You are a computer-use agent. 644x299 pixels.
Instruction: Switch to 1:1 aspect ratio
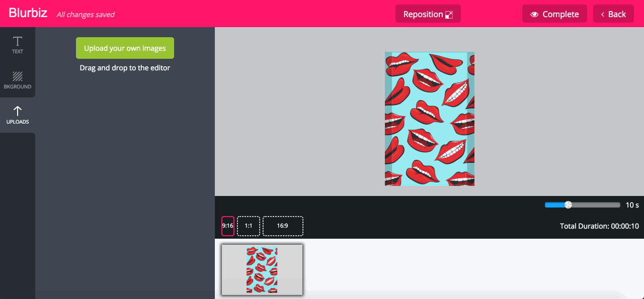click(249, 226)
